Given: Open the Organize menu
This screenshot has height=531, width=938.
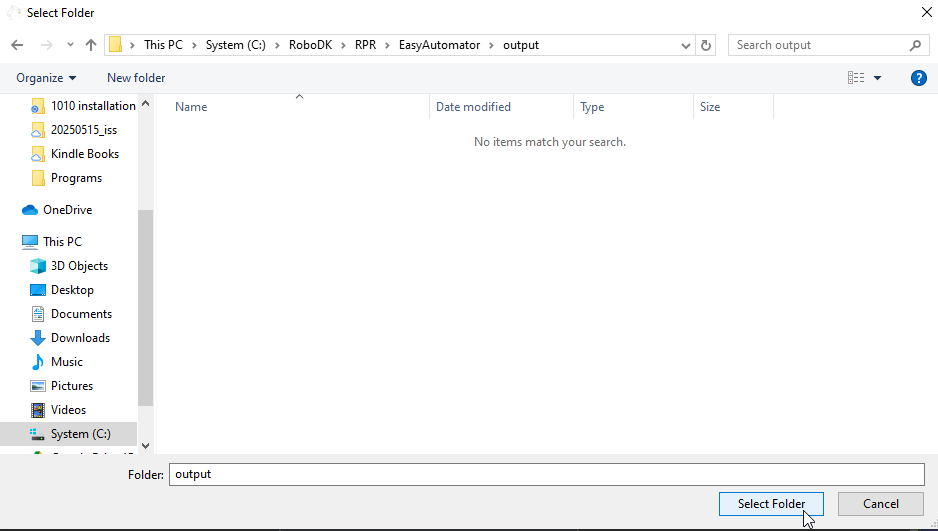Looking at the screenshot, I should tap(46, 78).
